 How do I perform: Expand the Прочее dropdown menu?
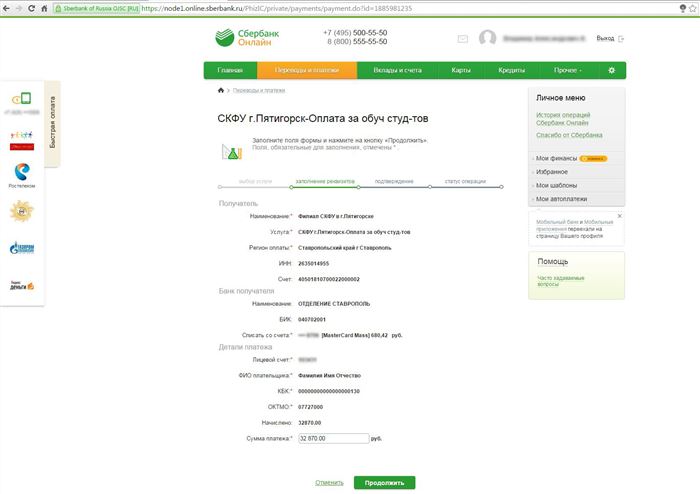(x=567, y=71)
